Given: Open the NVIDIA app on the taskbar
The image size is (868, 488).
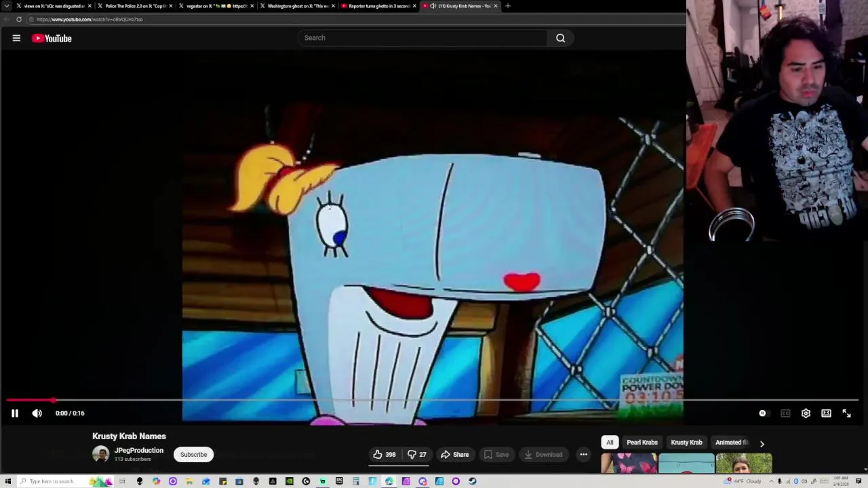Looking at the screenshot, I should click(x=290, y=481).
